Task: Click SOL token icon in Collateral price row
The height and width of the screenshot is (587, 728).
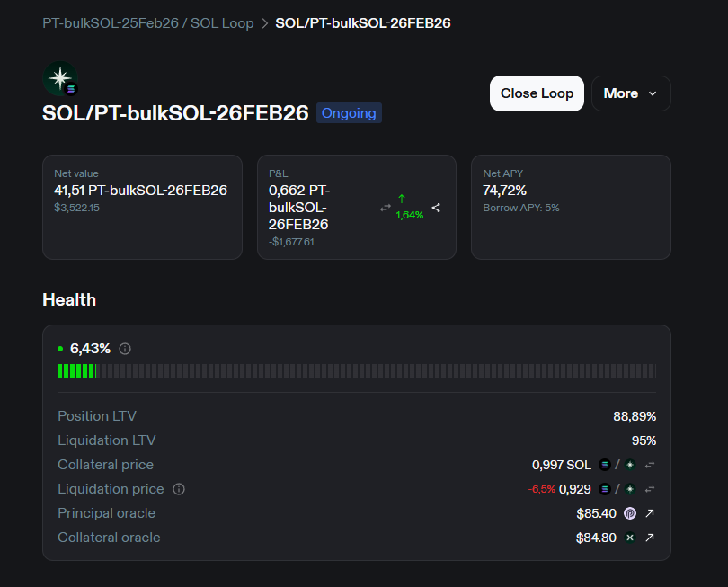Action: coord(605,465)
